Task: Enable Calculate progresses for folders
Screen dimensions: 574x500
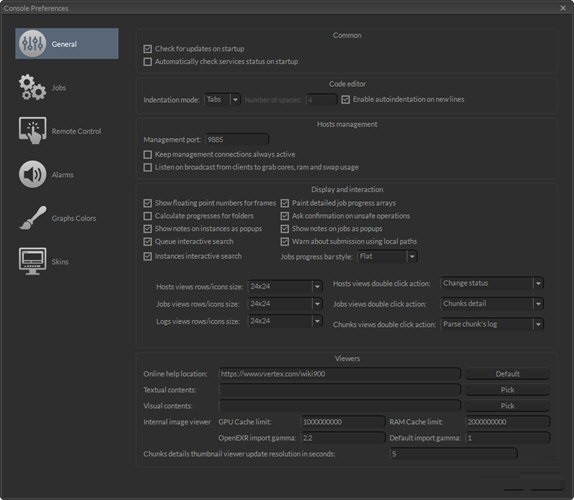Action: click(148, 216)
